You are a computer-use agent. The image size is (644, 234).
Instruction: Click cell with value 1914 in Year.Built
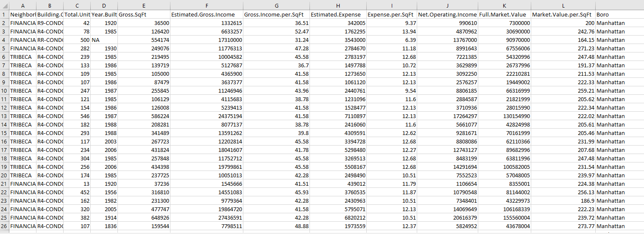pyautogui.click(x=104, y=217)
